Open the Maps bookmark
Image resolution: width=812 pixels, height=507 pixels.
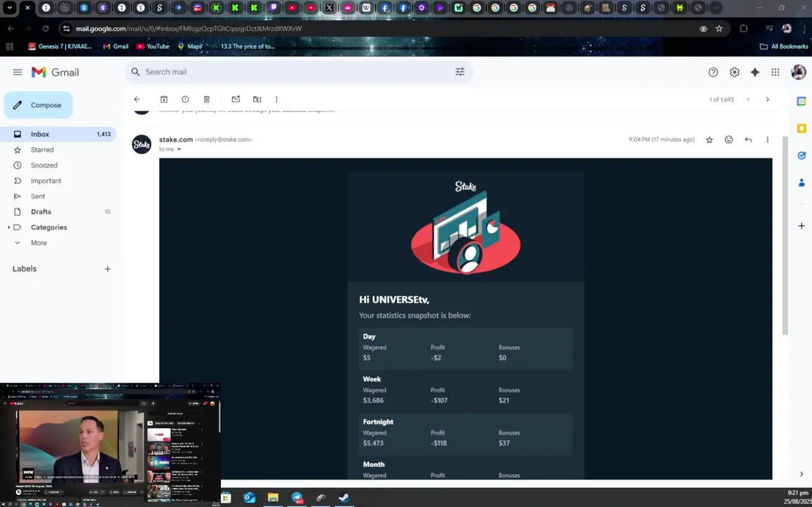click(x=190, y=46)
